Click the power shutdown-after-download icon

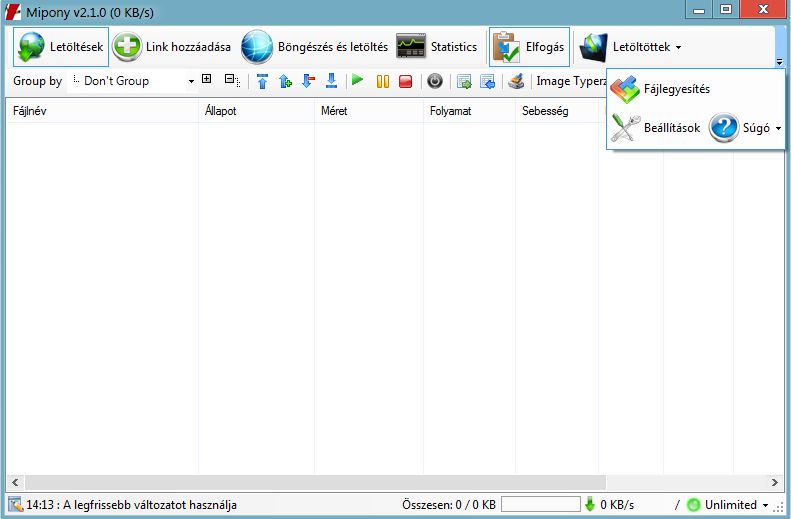click(435, 81)
